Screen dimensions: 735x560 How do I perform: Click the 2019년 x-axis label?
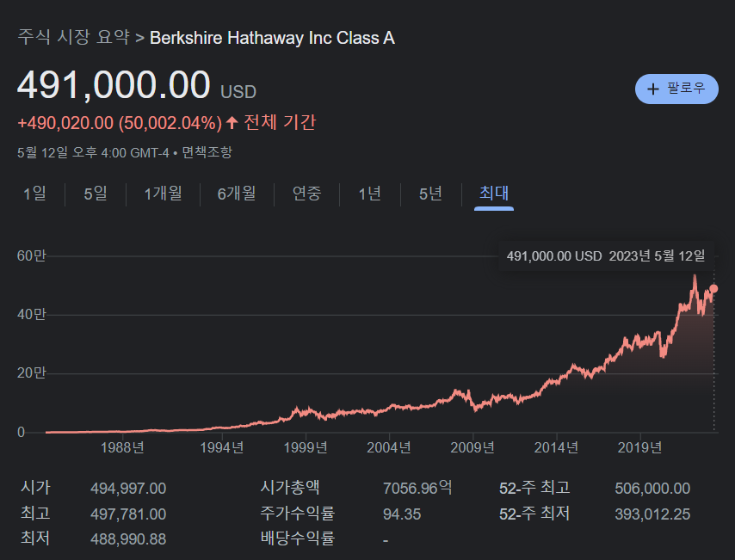point(639,447)
